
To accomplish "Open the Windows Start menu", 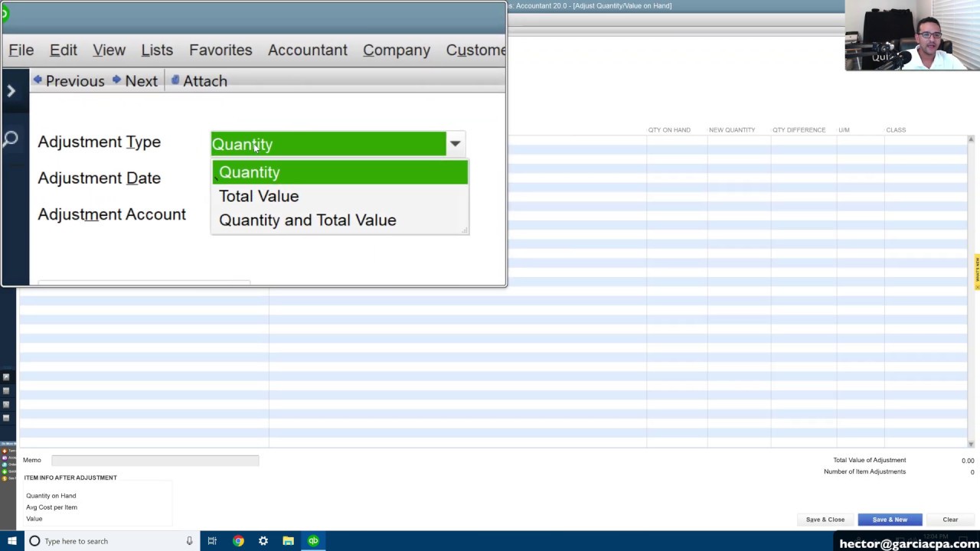I will tap(11, 541).
